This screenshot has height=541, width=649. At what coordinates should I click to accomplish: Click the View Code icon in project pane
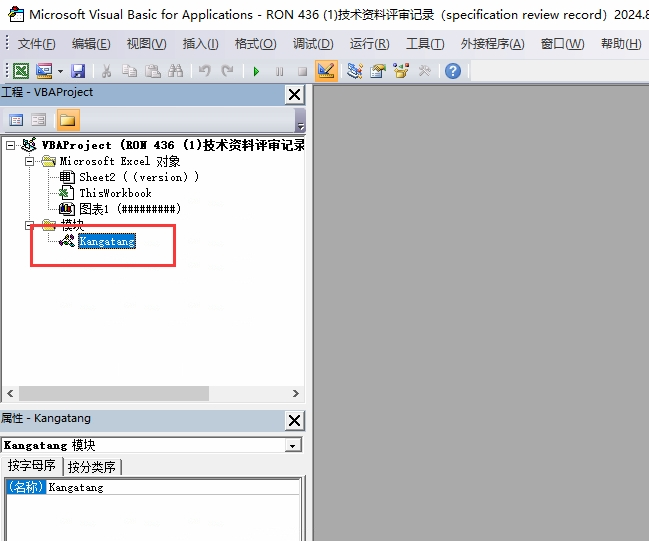tap(16, 120)
